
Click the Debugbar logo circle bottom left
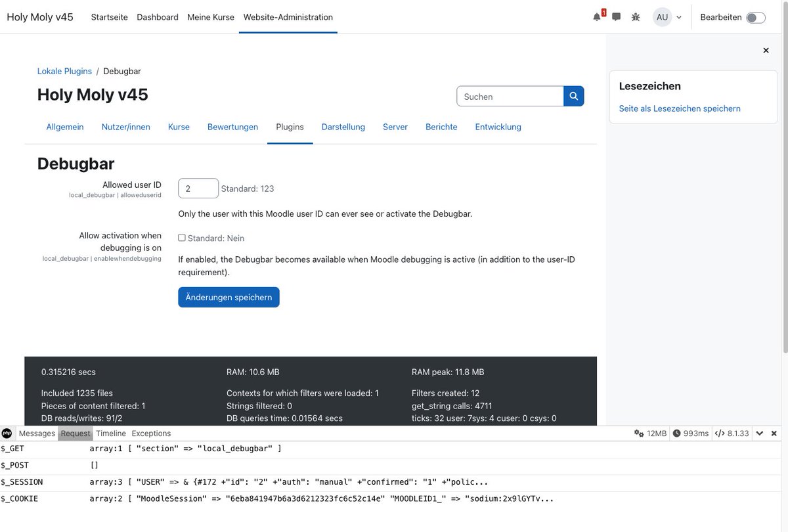point(7,433)
